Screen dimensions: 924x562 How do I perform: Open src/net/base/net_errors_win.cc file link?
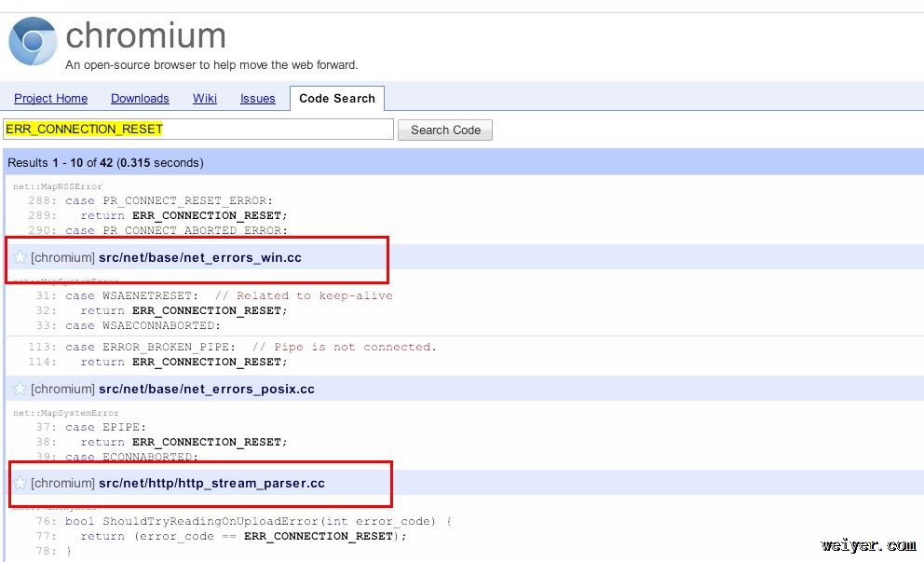click(x=199, y=258)
